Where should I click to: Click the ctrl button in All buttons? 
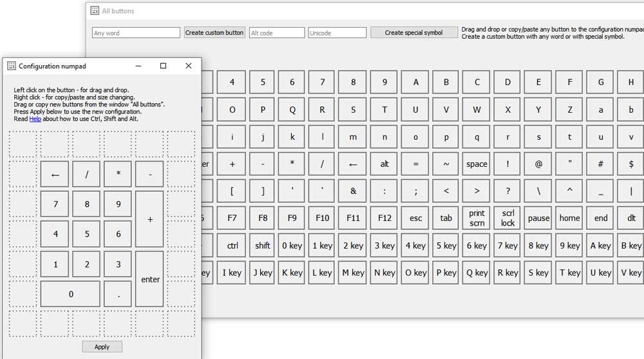232,246
